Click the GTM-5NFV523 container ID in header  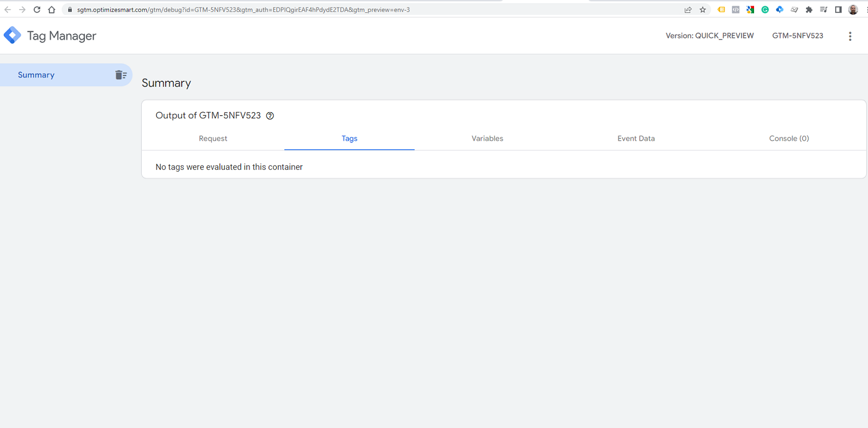point(797,36)
